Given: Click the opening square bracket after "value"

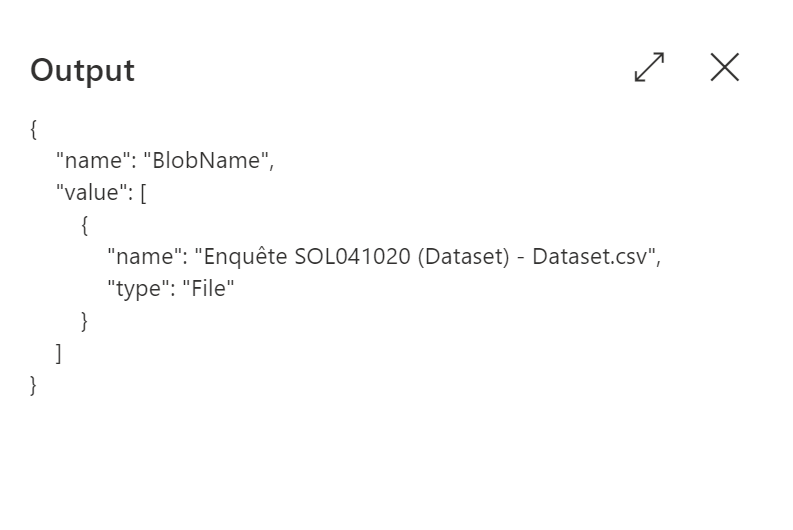Looking at the screenshot, I should coord(144,192).
